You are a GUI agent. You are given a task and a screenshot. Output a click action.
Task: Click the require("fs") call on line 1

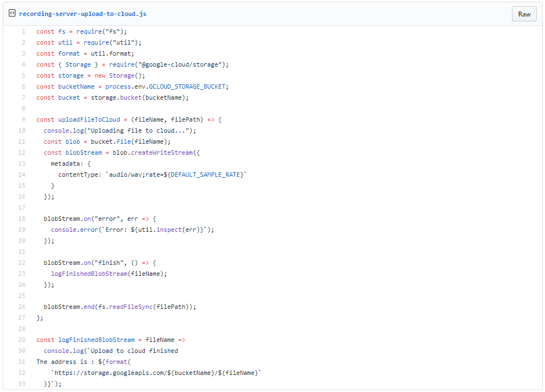[x=100, y=31]
